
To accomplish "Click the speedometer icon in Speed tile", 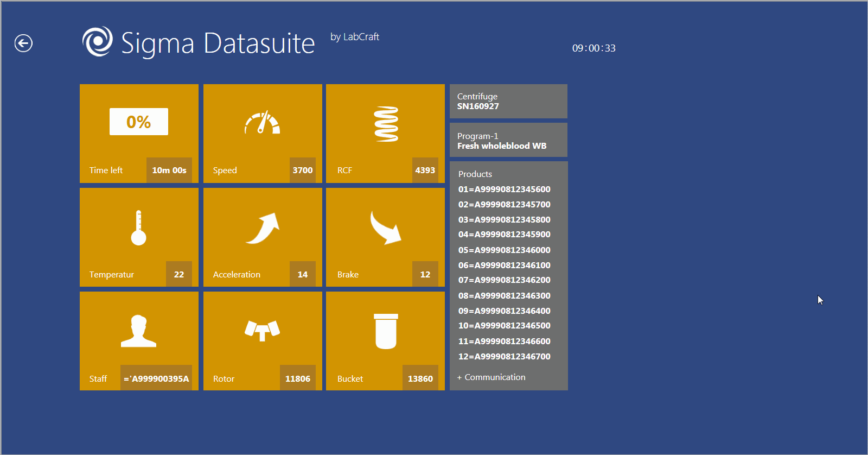I will 262,123.
